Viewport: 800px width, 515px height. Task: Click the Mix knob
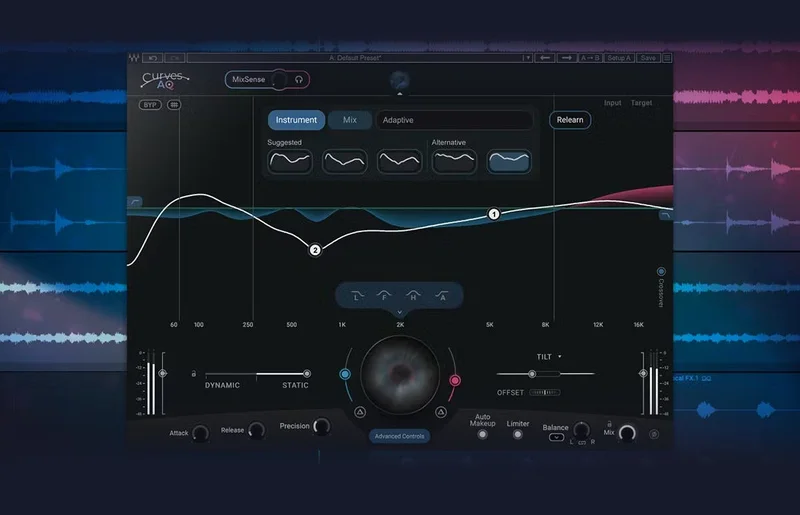pyautogui.click(x=627, y=433)
